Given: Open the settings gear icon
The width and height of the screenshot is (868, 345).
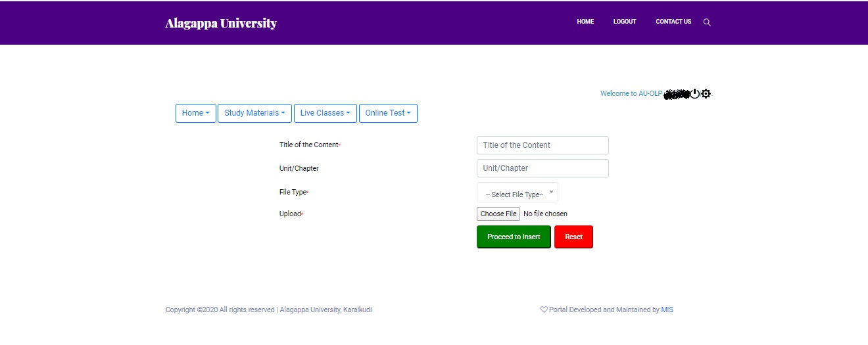Looking at the screenshot, I should coord(706,94).
